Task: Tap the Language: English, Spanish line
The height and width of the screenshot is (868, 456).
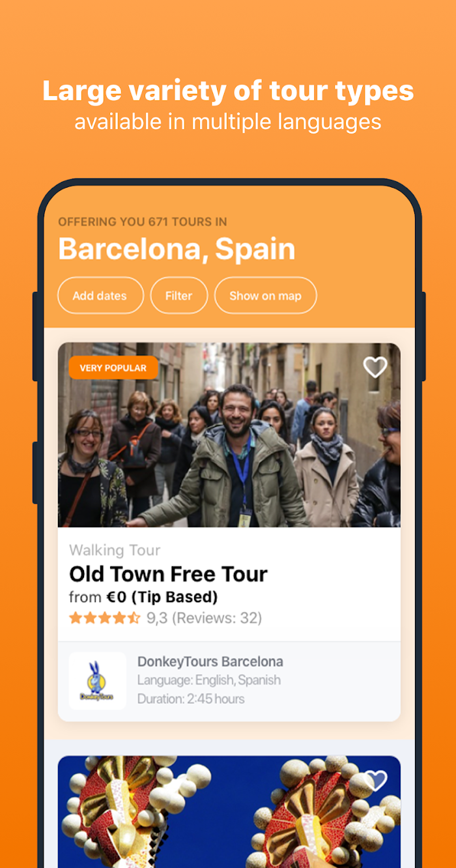Action: 209,680
